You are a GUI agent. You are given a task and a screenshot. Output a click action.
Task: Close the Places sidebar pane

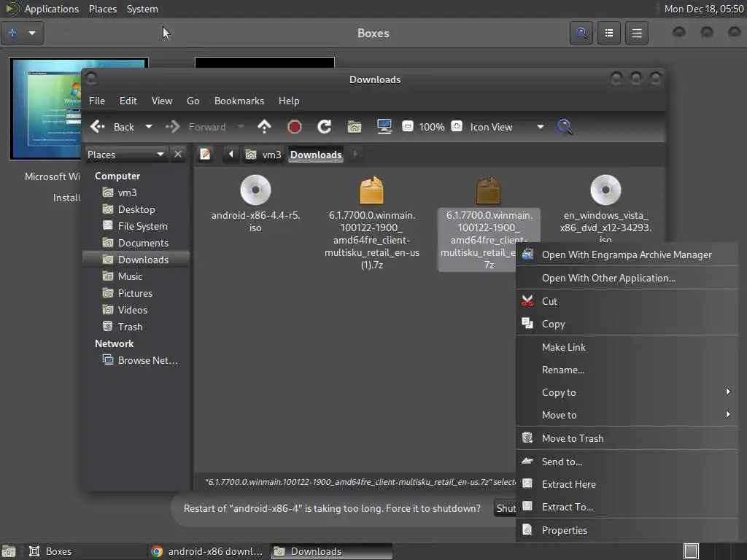pos(178,155)
